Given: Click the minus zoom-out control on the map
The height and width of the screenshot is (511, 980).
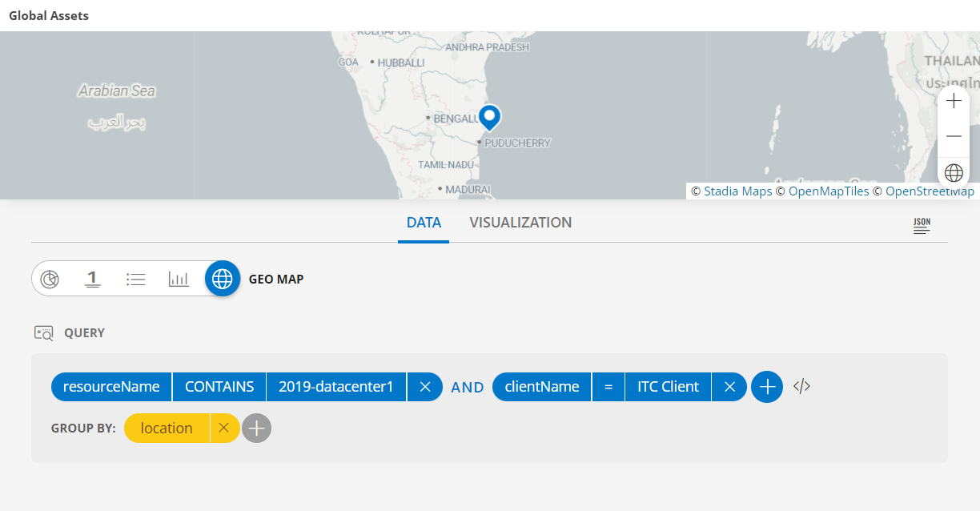Looking at the screenshot, I should [954, 135].
